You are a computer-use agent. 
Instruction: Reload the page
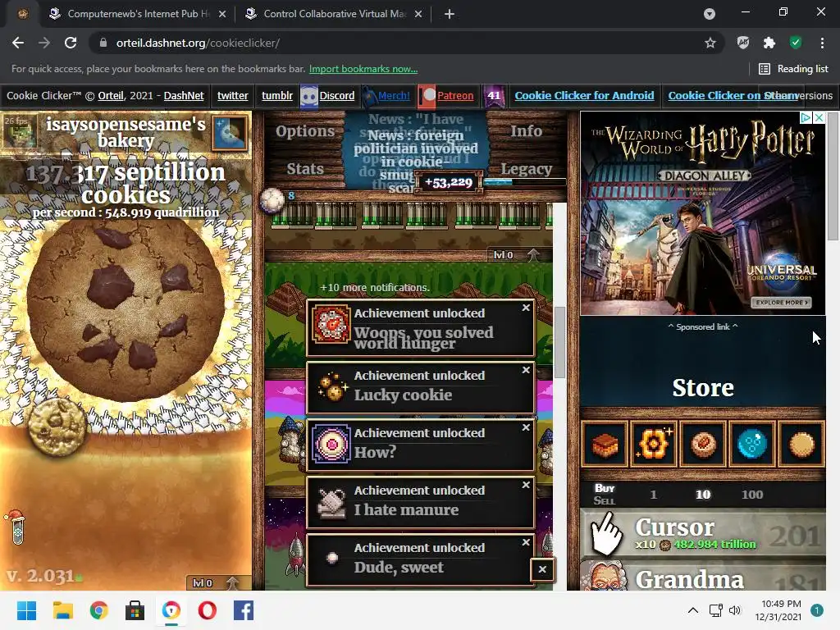(x=71, y=43)
